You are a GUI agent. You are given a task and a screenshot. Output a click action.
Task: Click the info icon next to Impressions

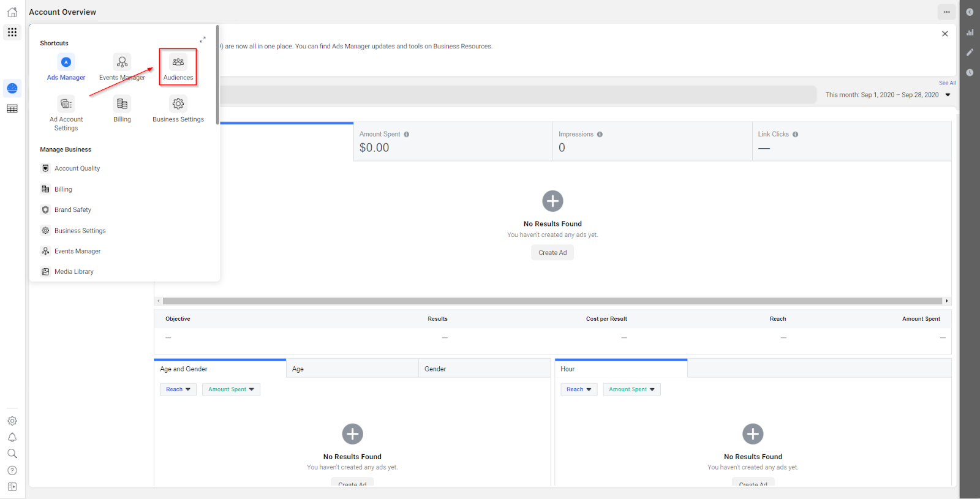coord(600,135)
